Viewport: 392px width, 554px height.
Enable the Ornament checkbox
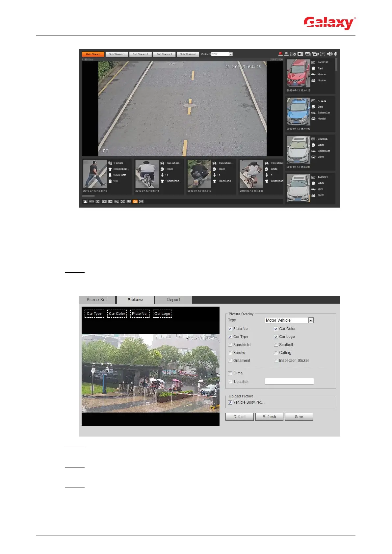click(230, 361)
